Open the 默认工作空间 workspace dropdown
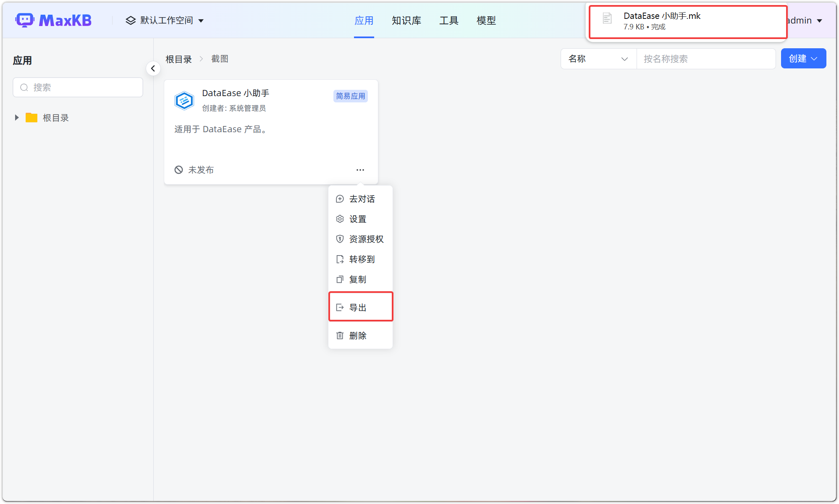Image resolution: width=839 pixels, height=504 pixels. pyautogui.click(x=165, y=20)
